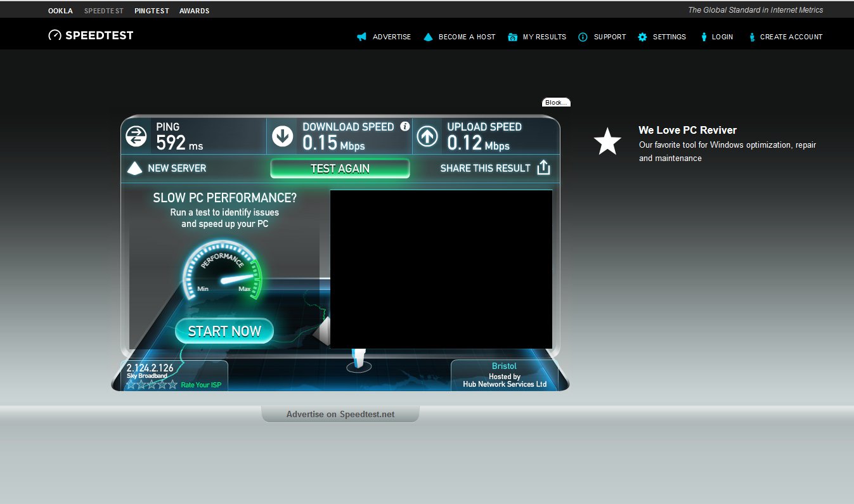This screenshot has height=504, width=854.
Task: Click the Block... ad button
Action: [556, 102]
